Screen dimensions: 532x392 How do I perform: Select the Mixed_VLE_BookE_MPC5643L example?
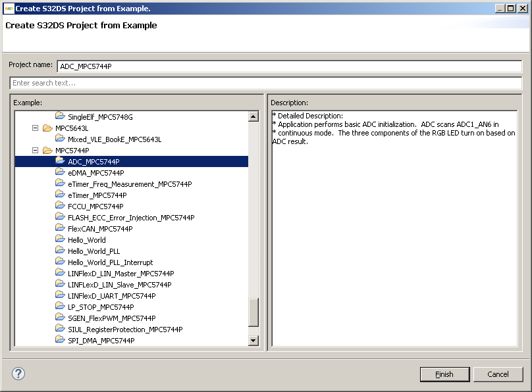(x=115, y=139)
